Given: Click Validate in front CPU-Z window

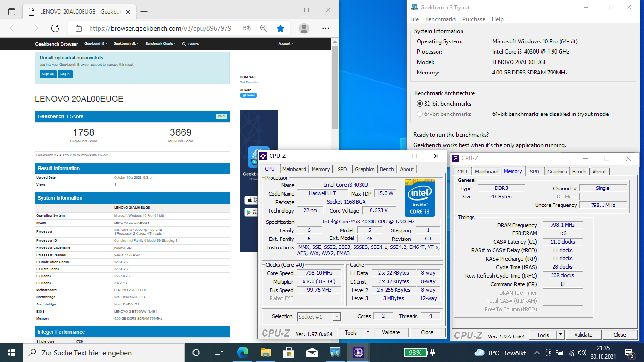Looking at the screenshot, I should coord(391,332).
